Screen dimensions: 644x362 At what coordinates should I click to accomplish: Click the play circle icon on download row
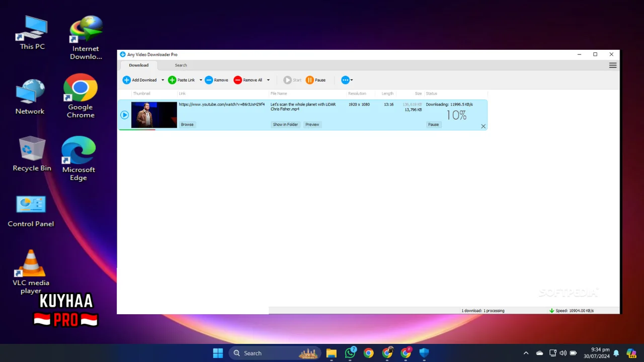[x=125, y=115]
